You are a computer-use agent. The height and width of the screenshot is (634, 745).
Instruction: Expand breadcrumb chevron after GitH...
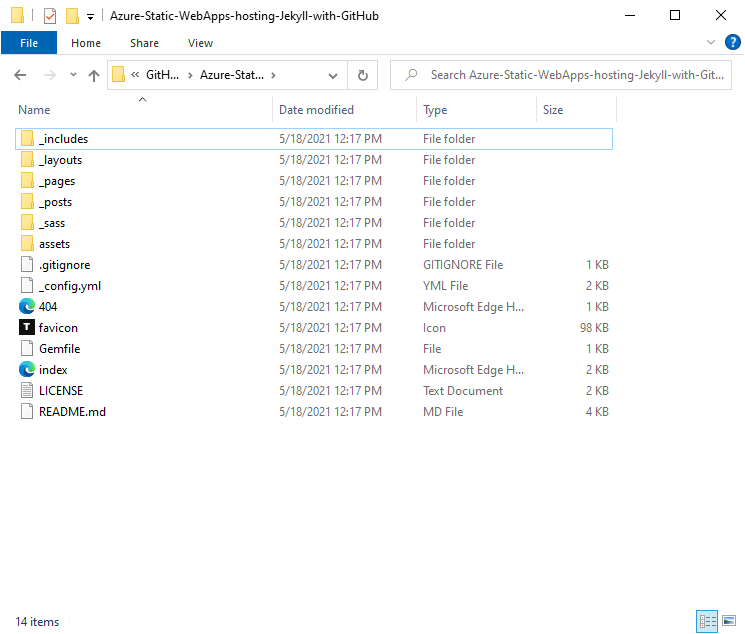[x=190, y=75]
